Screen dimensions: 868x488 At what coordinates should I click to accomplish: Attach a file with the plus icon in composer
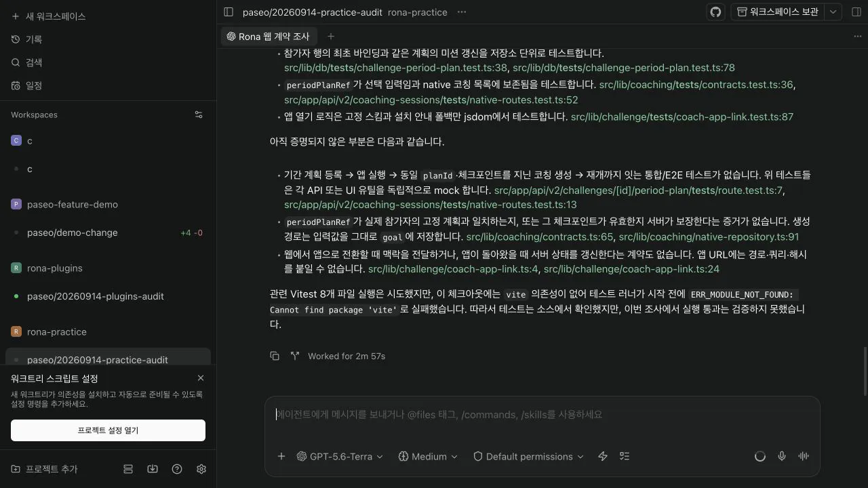[281, 456]
